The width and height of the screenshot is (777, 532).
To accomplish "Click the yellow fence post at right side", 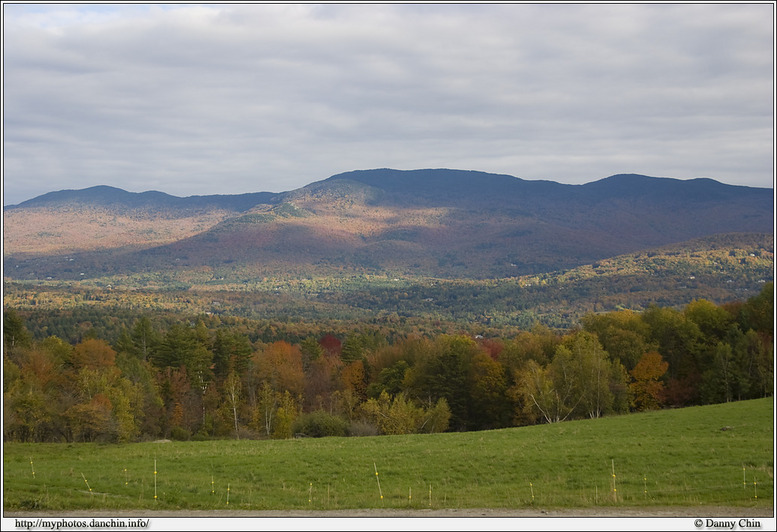I will (613, 479).
